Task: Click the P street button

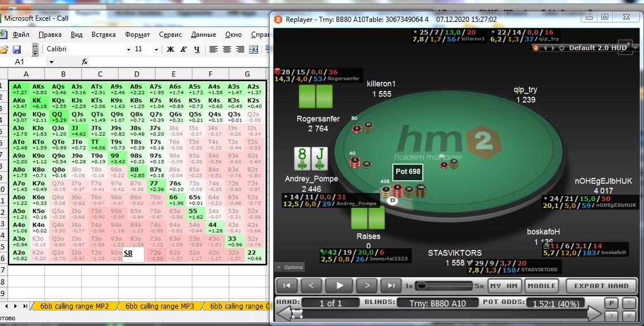Action: tap(612, 304)
